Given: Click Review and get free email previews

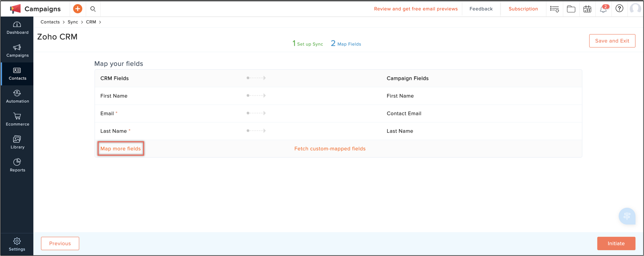Looking at the screenshot, I should [416, 9].
